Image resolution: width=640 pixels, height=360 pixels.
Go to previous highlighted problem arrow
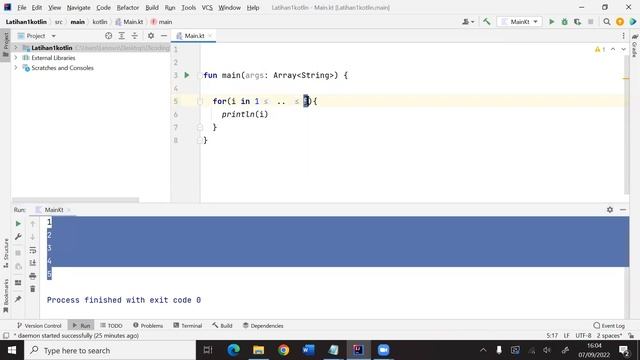[x=613, y=49]
